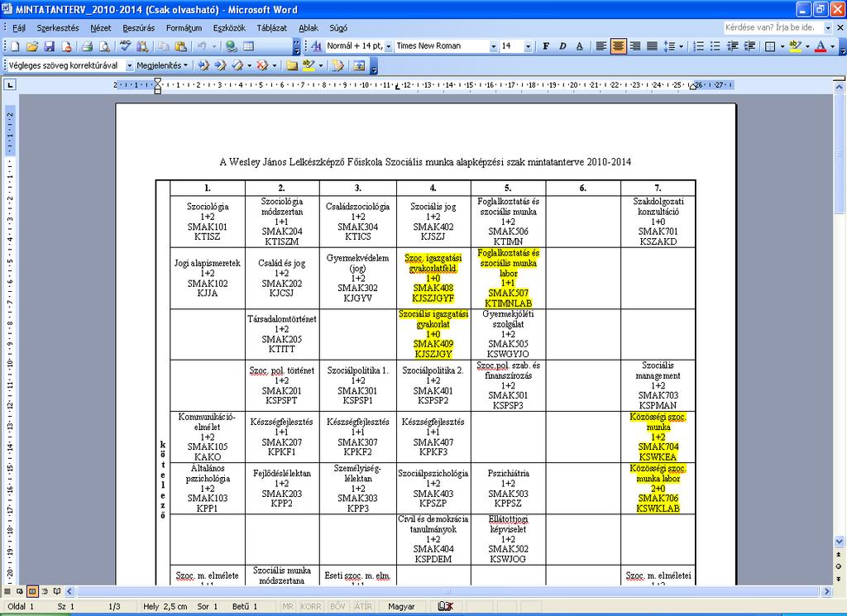847x616 pixels.
Task: Open the Táblázat menu
Action: click(x=271, y=28)
